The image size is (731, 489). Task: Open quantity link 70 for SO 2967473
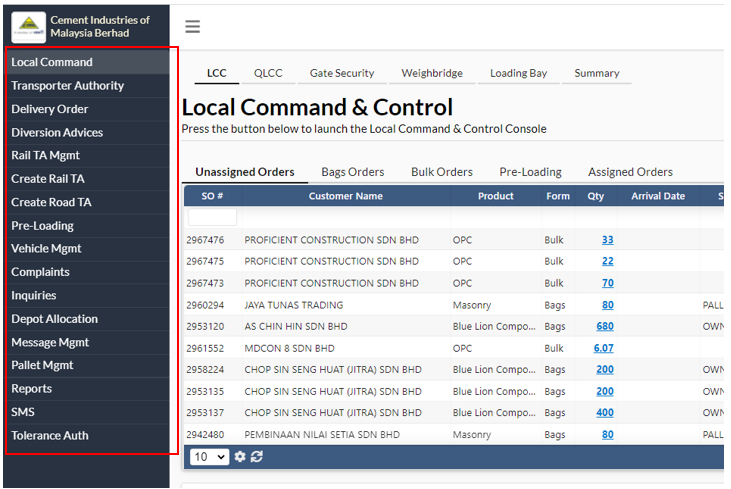(607, 283)
